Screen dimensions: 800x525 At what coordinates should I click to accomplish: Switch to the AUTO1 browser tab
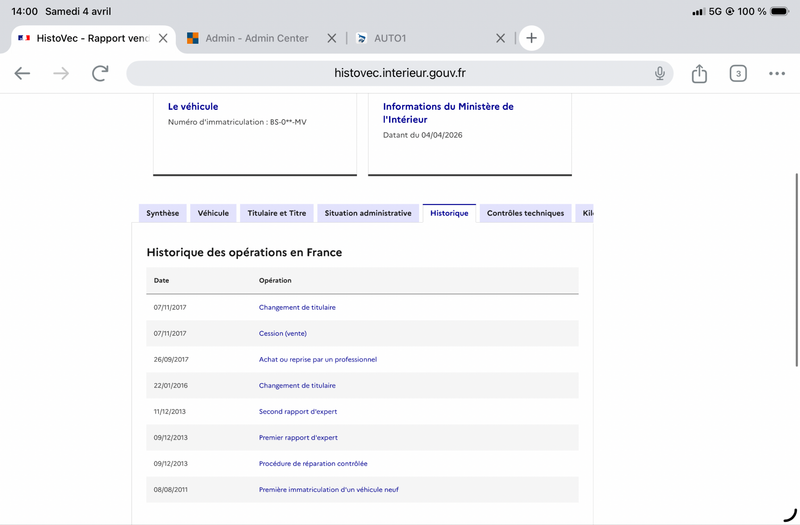click(420, 38)
